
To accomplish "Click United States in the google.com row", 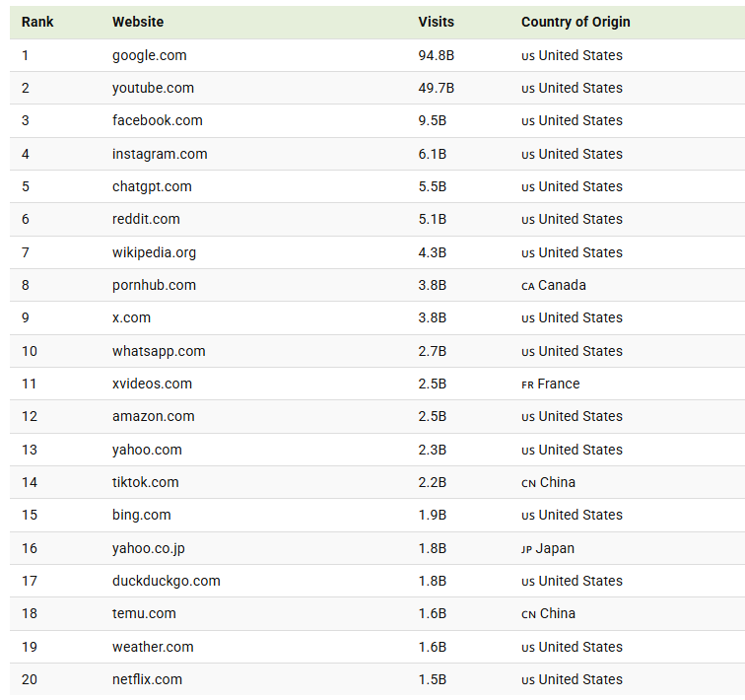I will click(x=572, y=55).
